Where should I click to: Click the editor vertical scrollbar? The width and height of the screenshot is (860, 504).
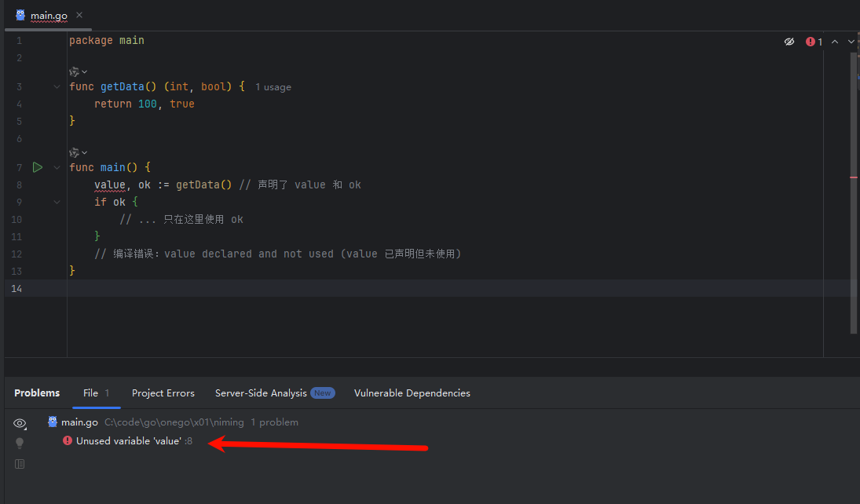(x=854, y=192)
